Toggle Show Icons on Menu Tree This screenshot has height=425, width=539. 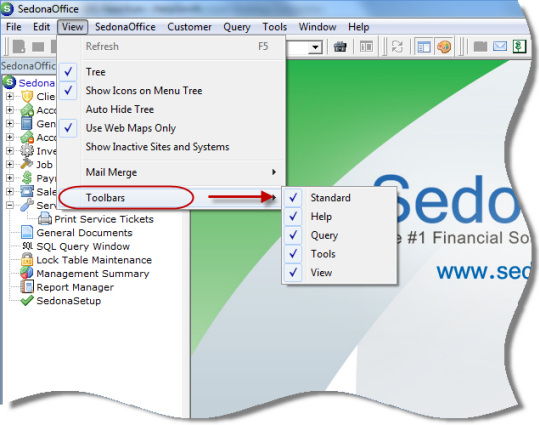[171, 90]
